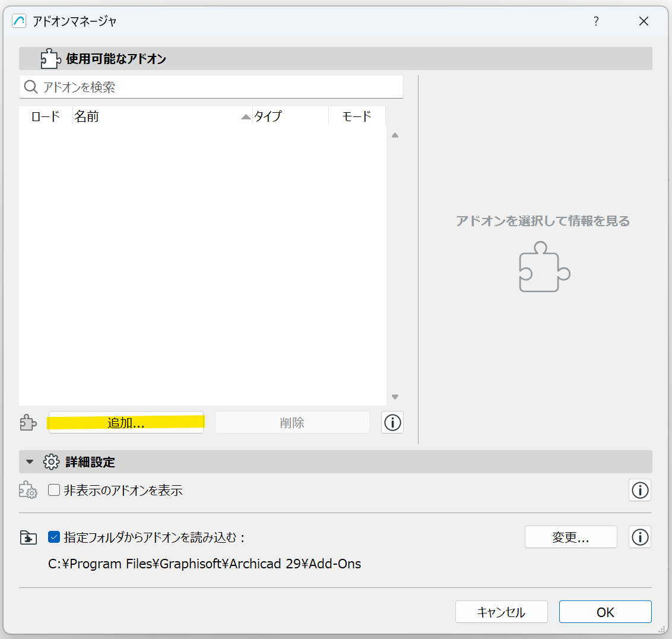Click info icon next to 変更 button
The height and width of the screenshot is (639, 672).
(639, 537)
